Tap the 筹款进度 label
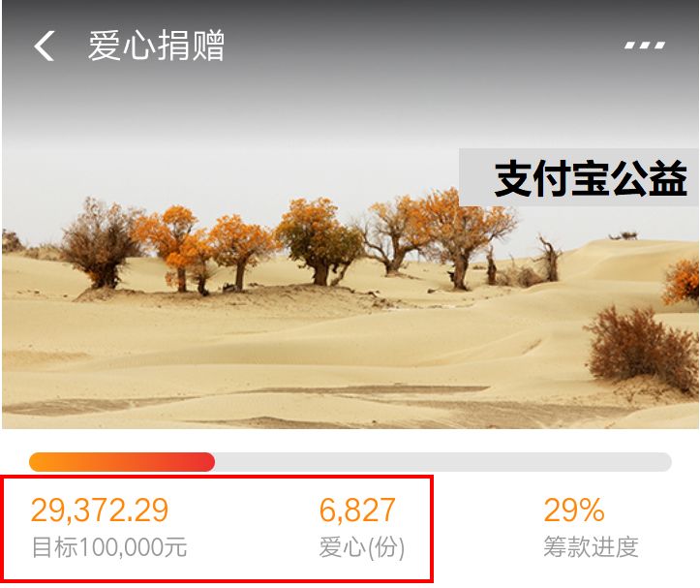The height and width of the screenshot is (588, 700). pos(591,547)
